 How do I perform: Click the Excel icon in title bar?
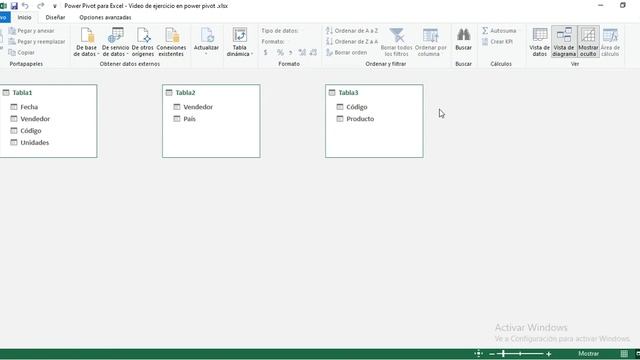(x=3, y=6)
